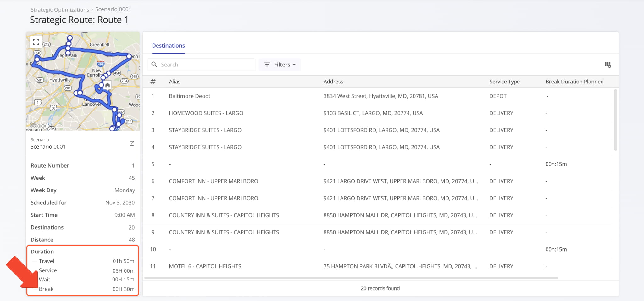Click the DEPOT service type cell
This screenshot has width=644, height=301.
click(498, 96)
